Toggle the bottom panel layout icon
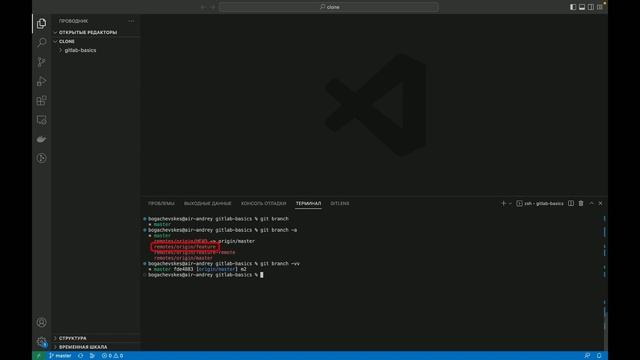 (x=582, y=7)
